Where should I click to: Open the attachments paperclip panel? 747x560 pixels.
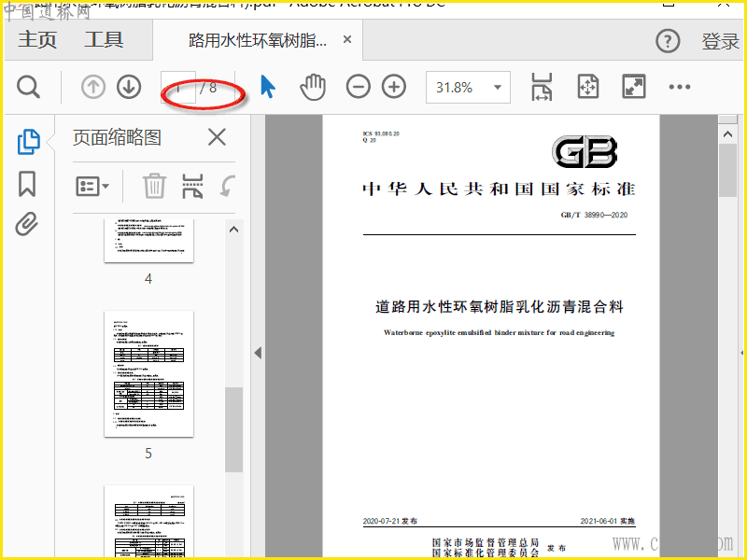point(27,224)
